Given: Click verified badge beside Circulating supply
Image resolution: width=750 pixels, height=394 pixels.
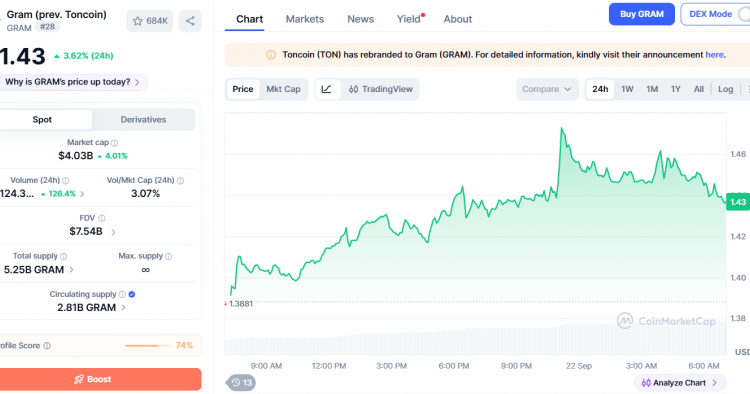Looking at the screenshot, I should pos(132,295).
